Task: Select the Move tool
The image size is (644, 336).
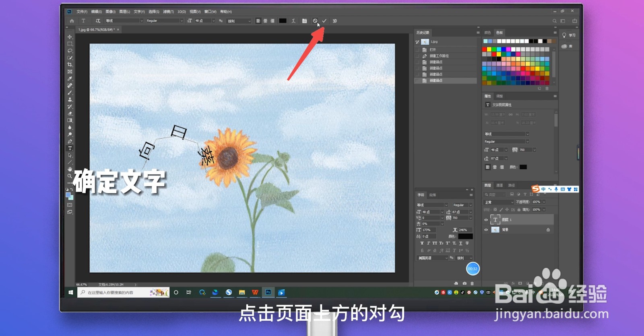Action: [x=70, y=37]
